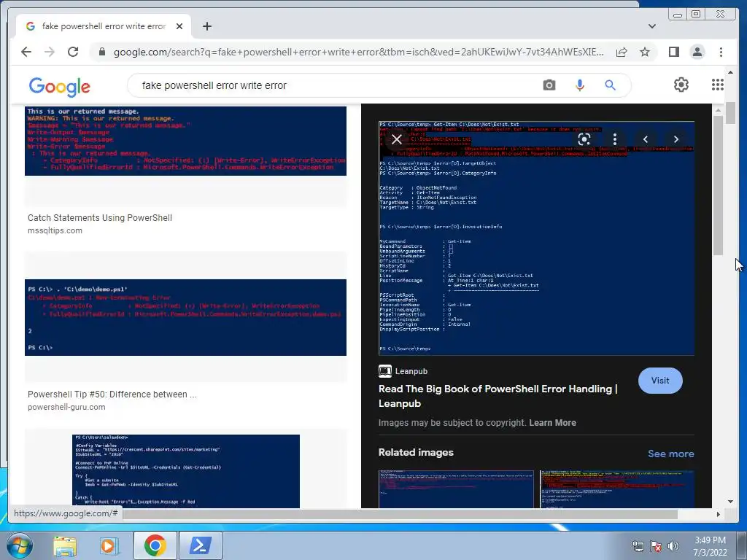The height and width of the screenshot is (560, 747).
Task: Click See more related images
Action: click(670, 454)
